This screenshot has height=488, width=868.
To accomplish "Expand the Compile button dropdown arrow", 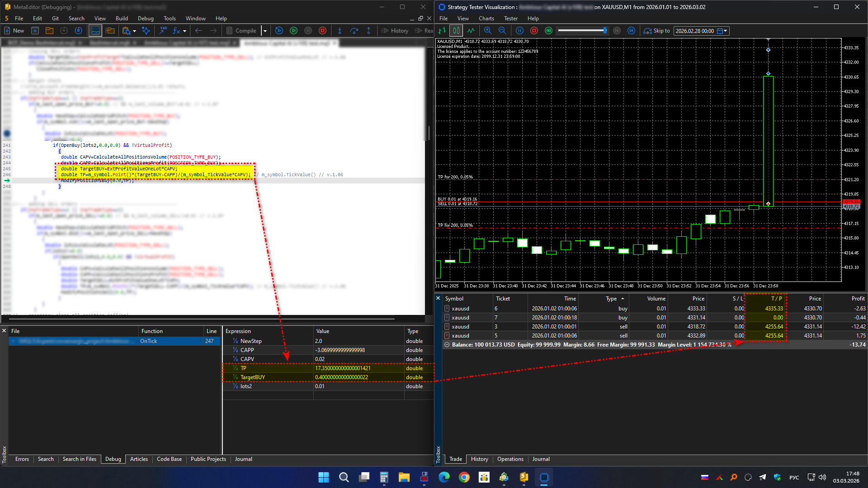I will click(x=265, y=31).
